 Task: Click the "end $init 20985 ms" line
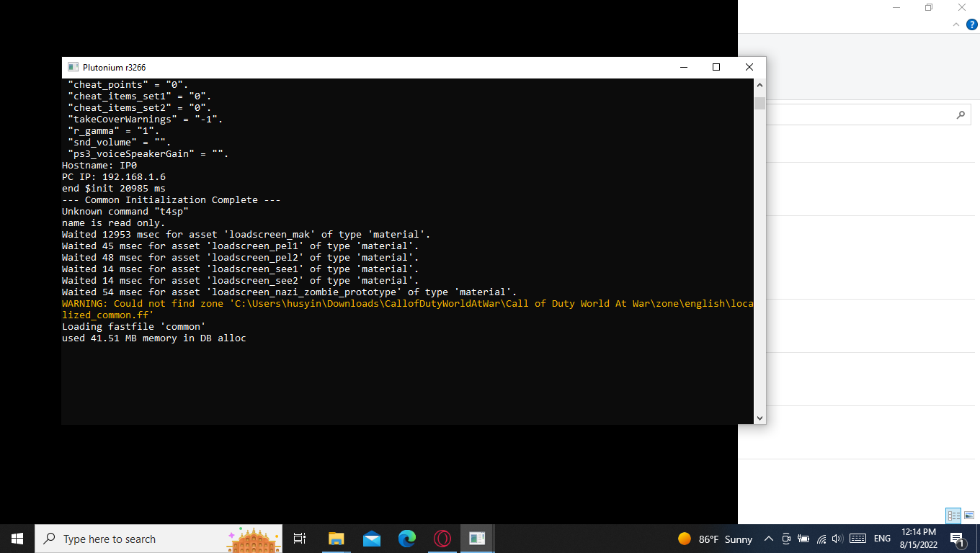(x=114, y=189)
